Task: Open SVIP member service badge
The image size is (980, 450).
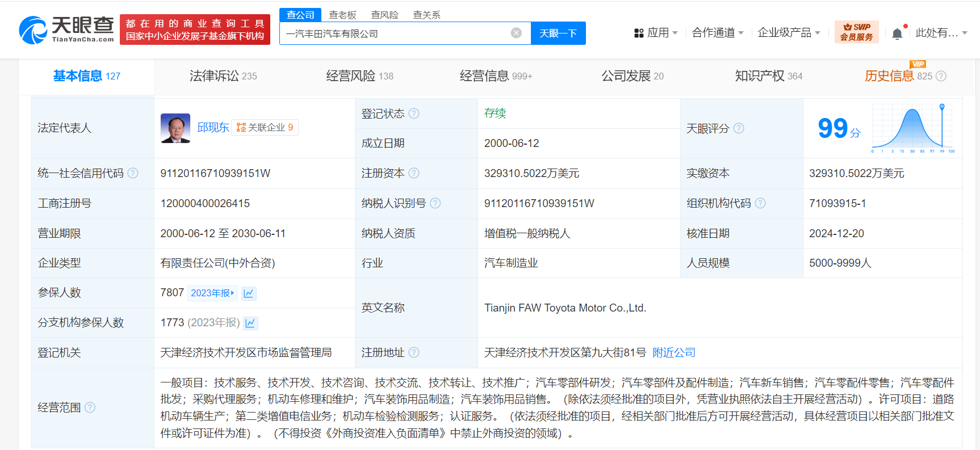Action: pyautogui.click(x=856, y=32)
